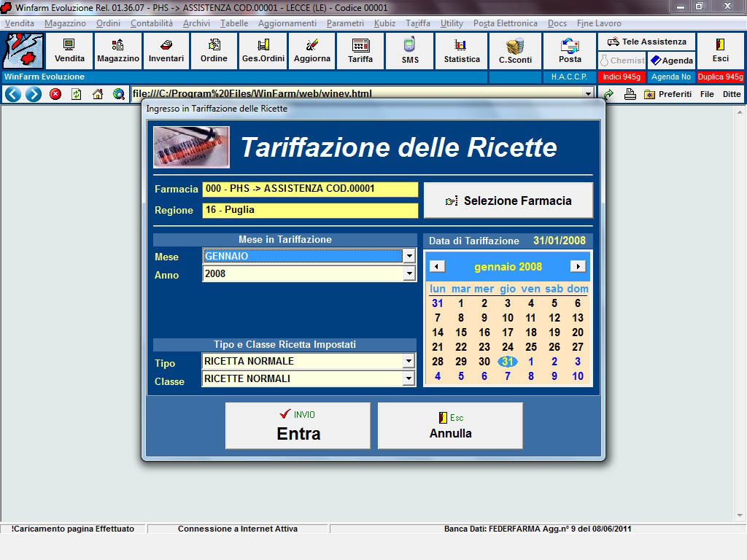Expand the Anno dropdown arrow
Viewport: 747px width, 560px height.
(409, 274)
